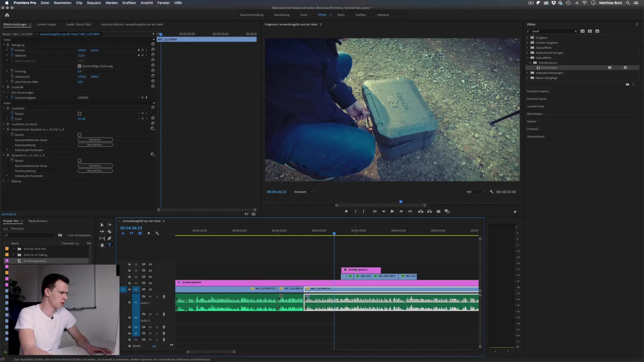
Task: Enable Bypass under Parametrischer Equalizer
Action: click(x=79, y=135)
